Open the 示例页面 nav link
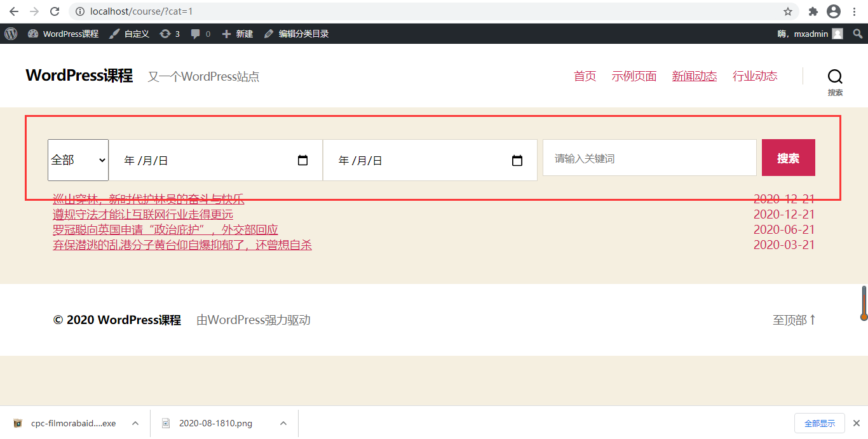The height and width of the screenshot is (439, 868). [634, 76]
